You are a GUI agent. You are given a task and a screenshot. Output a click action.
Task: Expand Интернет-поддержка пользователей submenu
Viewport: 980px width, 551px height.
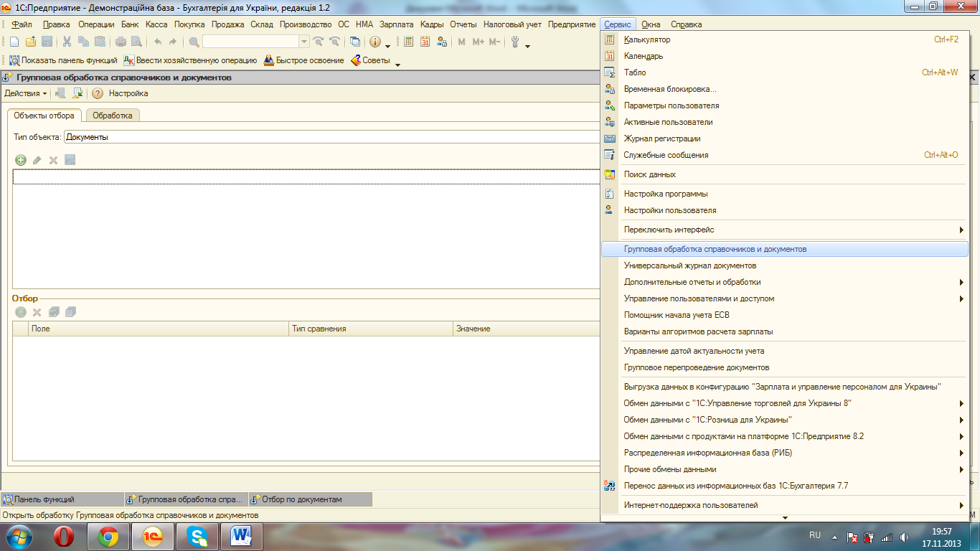pyautogui.click(x=784, y=505)
